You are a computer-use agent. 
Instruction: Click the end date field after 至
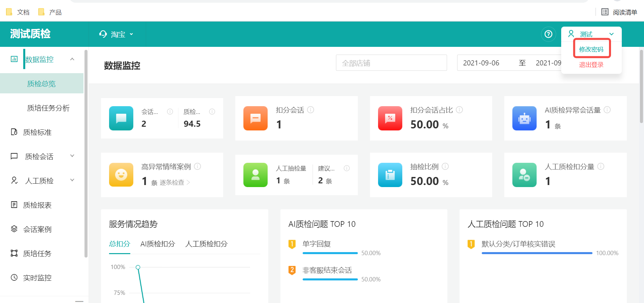[x=548, y=63]
